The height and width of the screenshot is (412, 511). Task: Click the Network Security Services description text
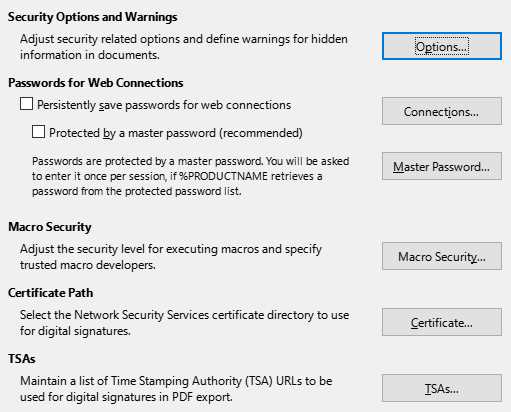(x=184, y=323)
